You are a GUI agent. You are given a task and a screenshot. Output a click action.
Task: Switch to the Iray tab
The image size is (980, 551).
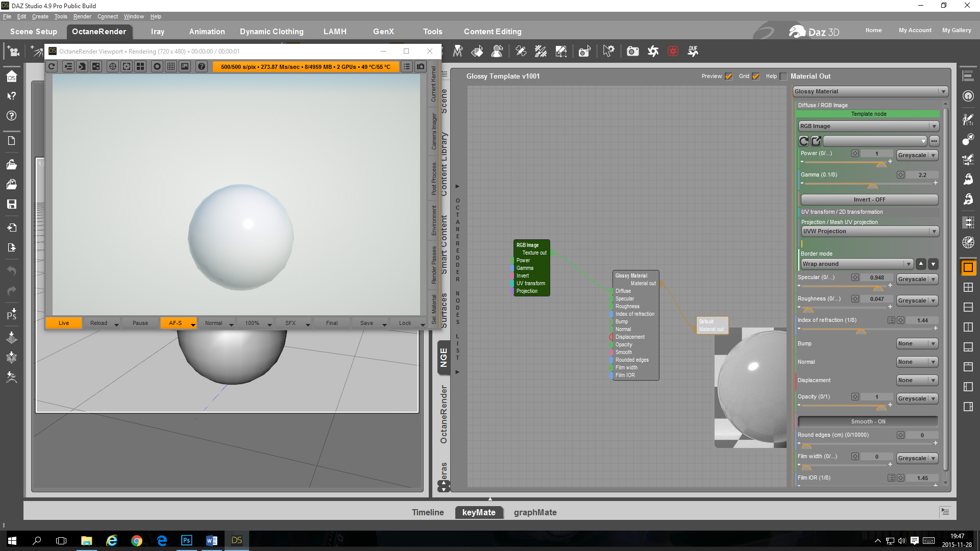tap(157, 32)
